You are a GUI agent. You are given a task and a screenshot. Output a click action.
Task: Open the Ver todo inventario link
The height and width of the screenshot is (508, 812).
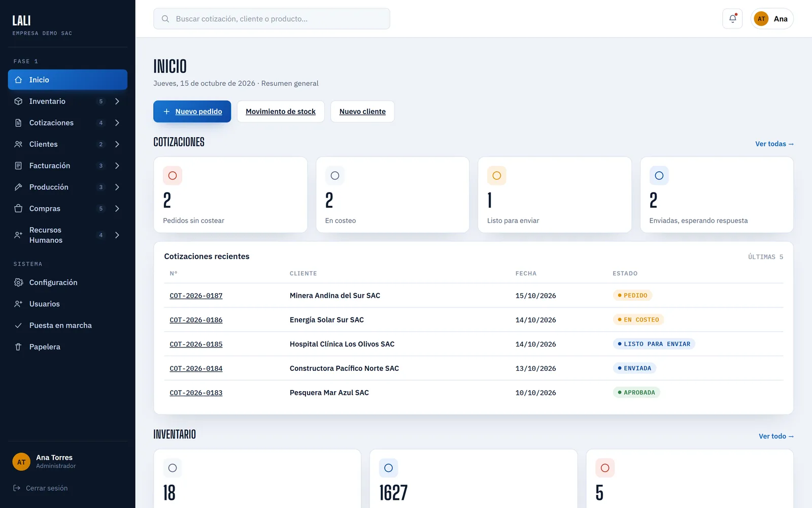click(776, 436)
